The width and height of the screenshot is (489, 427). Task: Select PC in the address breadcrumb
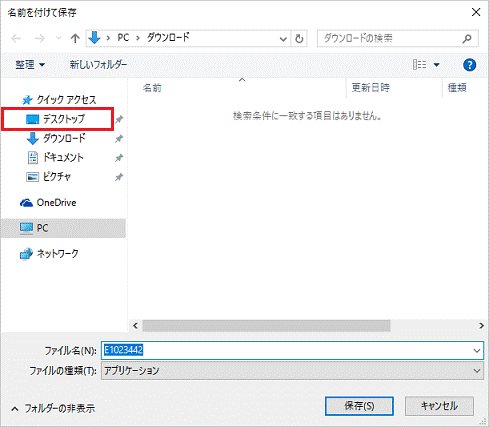click(123, 38)
